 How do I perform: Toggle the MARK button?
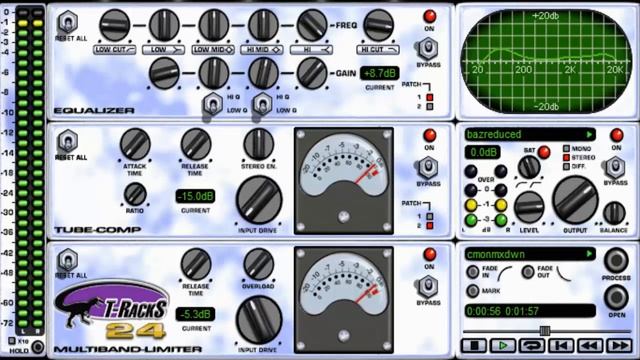pos(473,291)
